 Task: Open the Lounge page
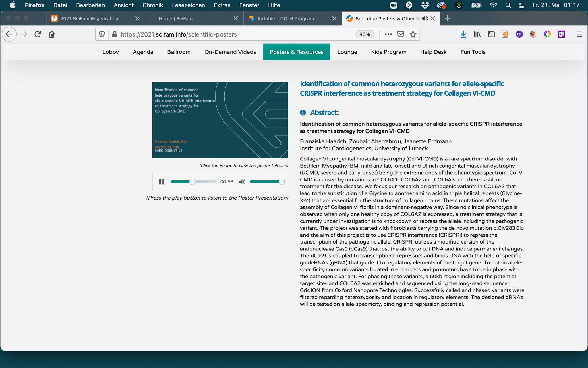(347, 52)
